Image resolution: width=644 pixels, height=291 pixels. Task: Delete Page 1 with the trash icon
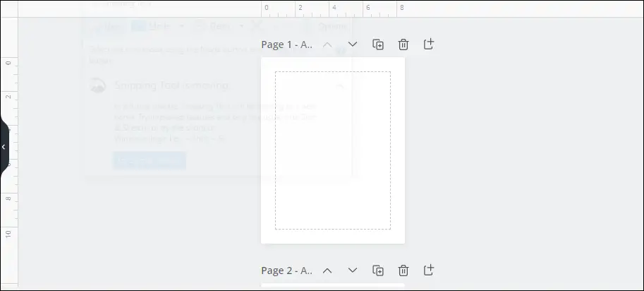pyautogui.click(x=403, y=44)
